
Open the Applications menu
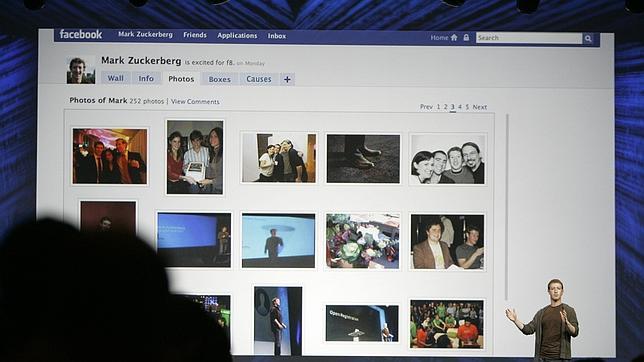[x=237, y=36]
